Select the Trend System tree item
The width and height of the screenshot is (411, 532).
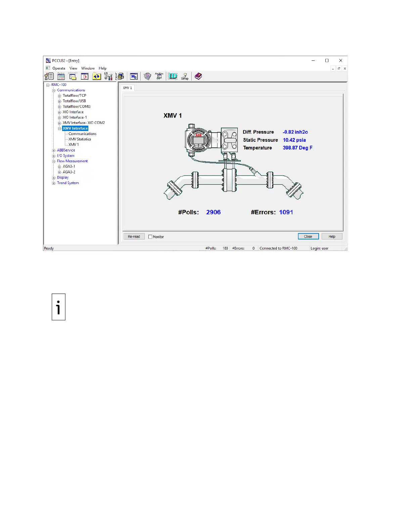(x=68, y=183)
